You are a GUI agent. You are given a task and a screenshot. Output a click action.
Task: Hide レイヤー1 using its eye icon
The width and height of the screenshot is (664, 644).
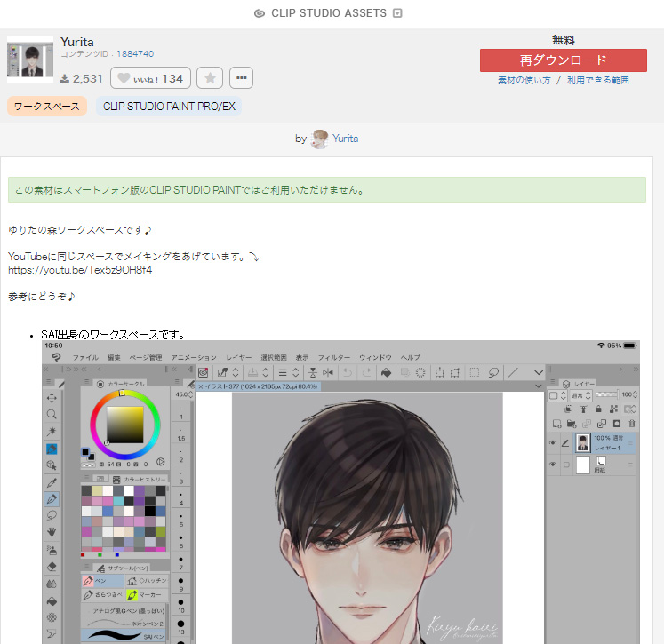click(553, 442)
